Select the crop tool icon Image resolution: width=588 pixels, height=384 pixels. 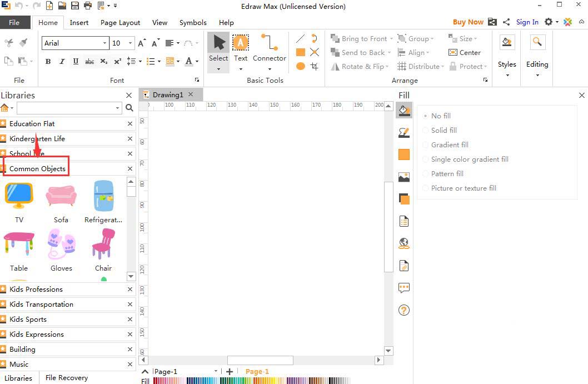click(314, 66)
